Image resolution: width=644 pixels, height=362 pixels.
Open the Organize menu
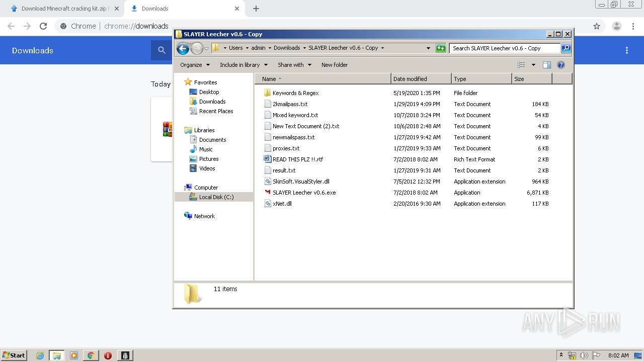(x=195, y=65)
